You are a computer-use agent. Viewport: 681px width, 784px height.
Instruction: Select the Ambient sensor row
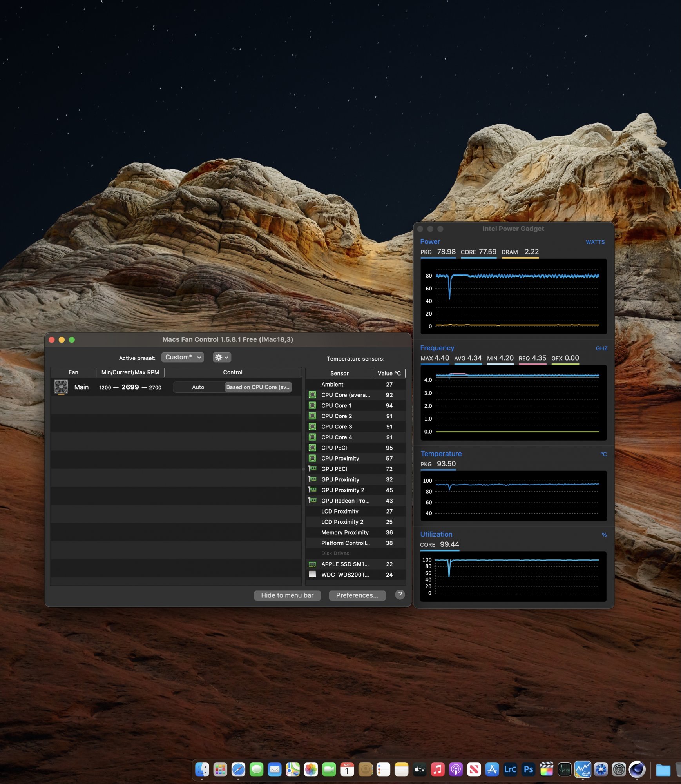pos(356,384)
